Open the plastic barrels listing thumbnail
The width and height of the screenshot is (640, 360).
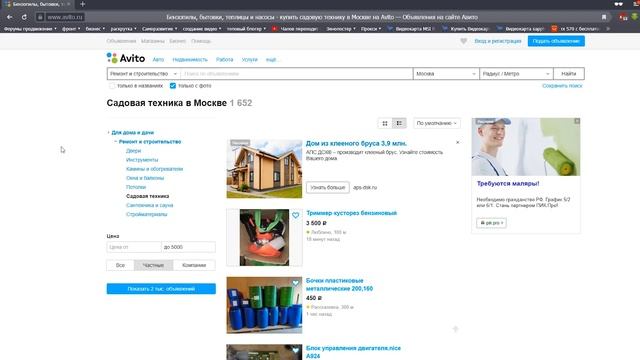tap(264, 305)
